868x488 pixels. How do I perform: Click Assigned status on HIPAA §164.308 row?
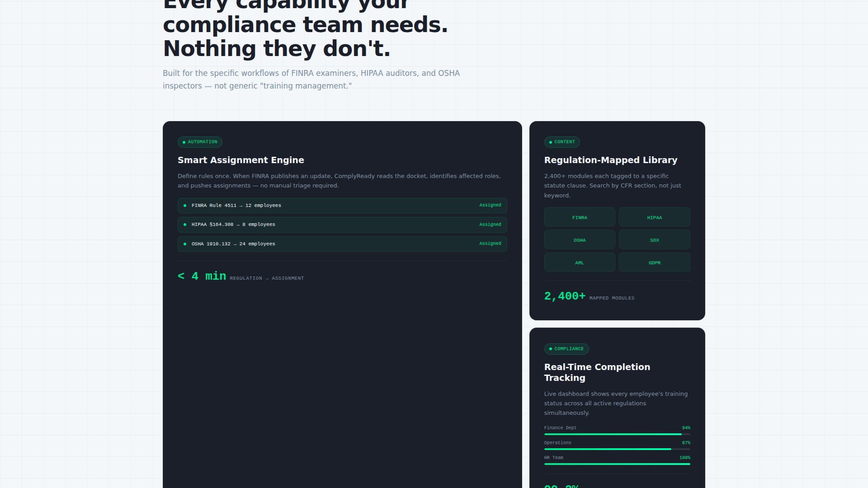490,225
